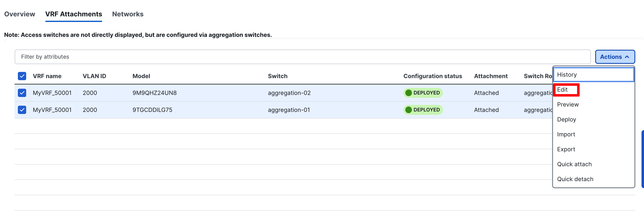Click the Configuration status column header
Viewport: 644px width, 218px height.
point(433,76)
